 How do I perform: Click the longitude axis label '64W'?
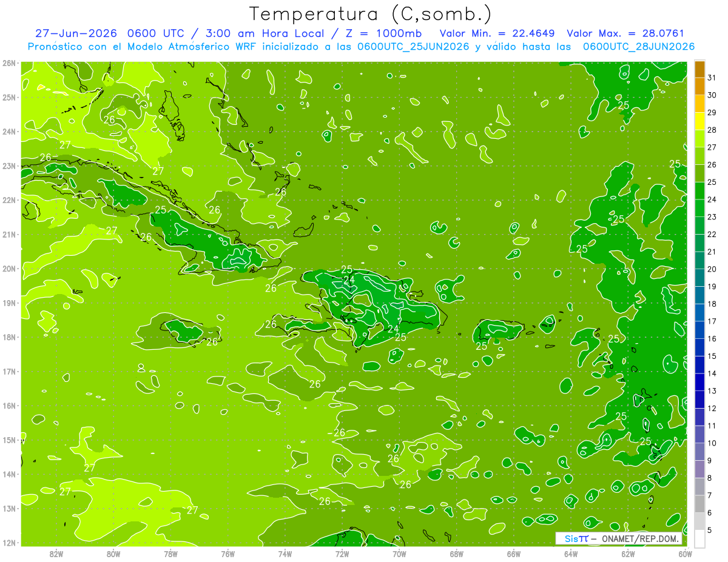click(571, 554)
